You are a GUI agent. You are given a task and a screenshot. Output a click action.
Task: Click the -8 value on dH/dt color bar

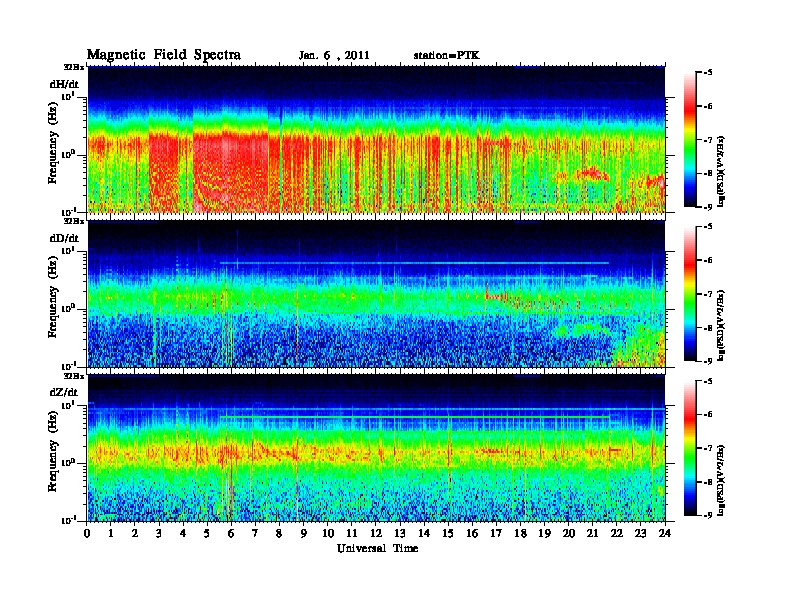tap(708, 173)
